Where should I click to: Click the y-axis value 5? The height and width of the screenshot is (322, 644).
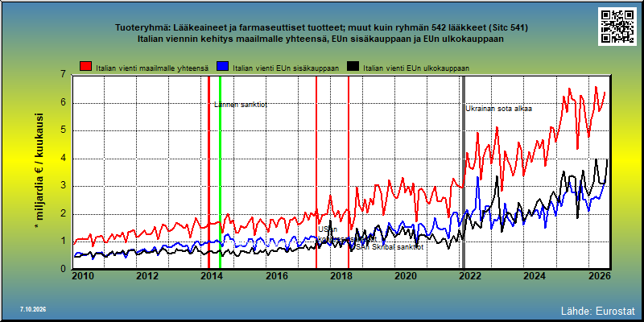point(63,130)
